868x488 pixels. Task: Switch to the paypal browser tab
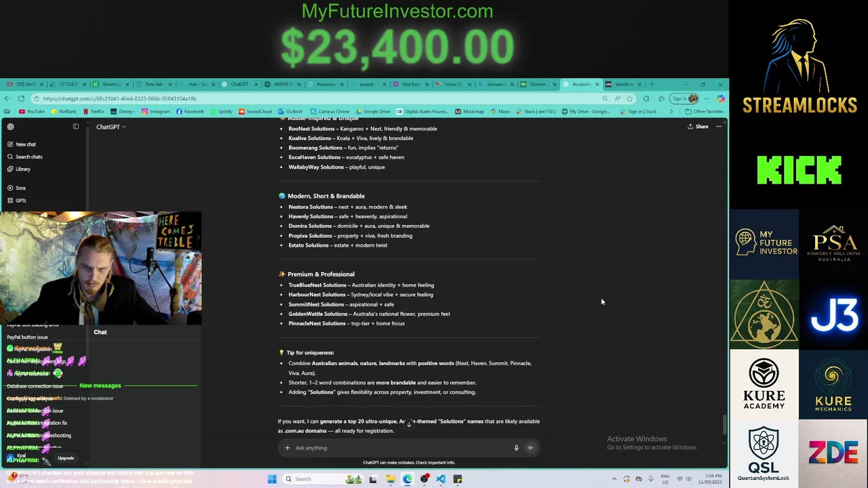click(x=367, y=84)
